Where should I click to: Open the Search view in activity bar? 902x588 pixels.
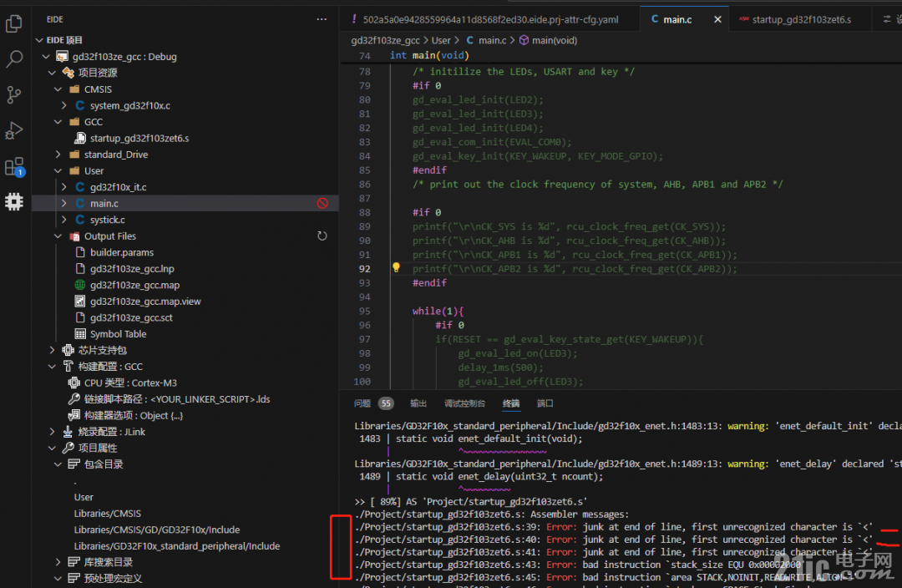click(14, 58)
